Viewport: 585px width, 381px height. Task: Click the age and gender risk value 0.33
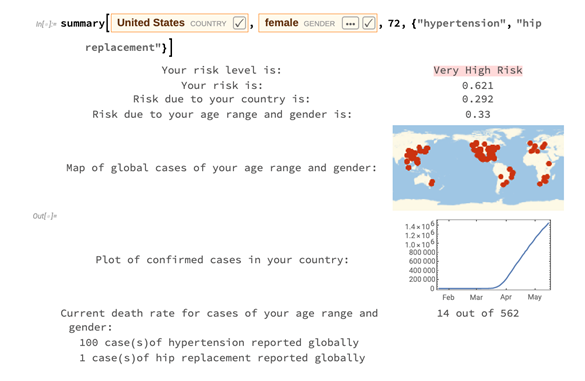point(478,115)
